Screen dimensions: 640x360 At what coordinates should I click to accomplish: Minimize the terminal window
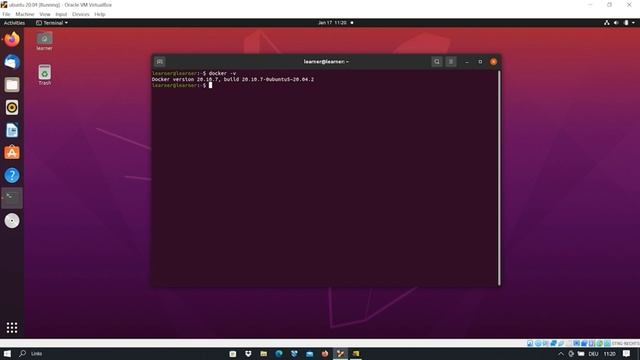click(x=467, y=62)
